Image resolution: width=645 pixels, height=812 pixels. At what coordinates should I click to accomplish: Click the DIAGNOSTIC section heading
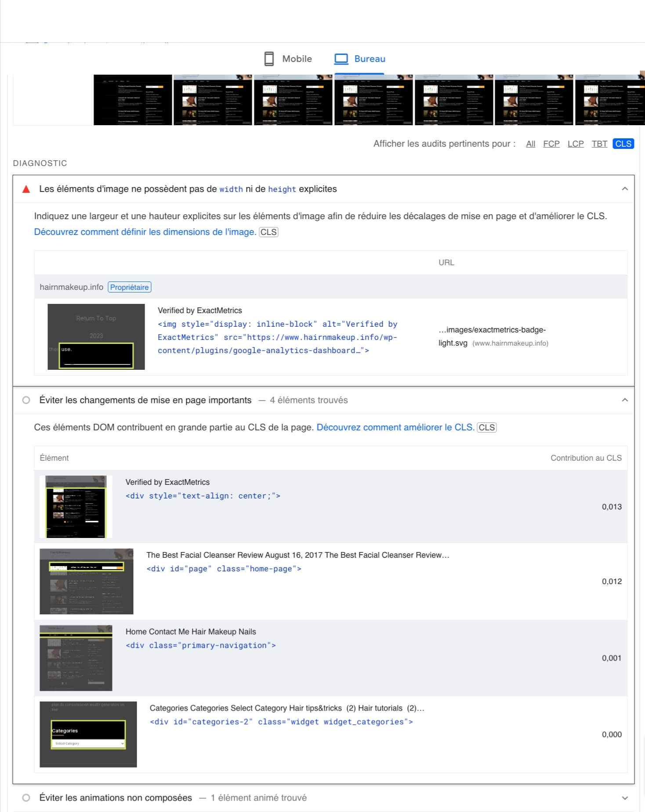pos(40,163)
